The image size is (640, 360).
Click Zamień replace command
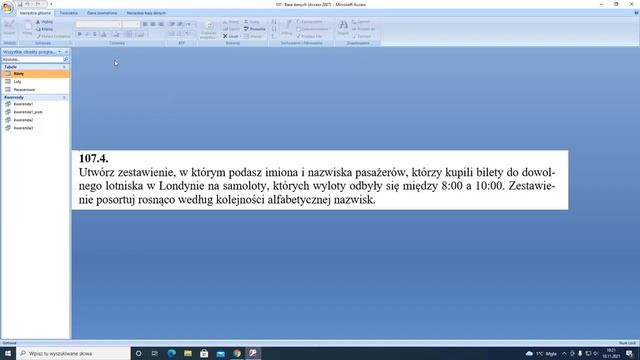[361, 22]
